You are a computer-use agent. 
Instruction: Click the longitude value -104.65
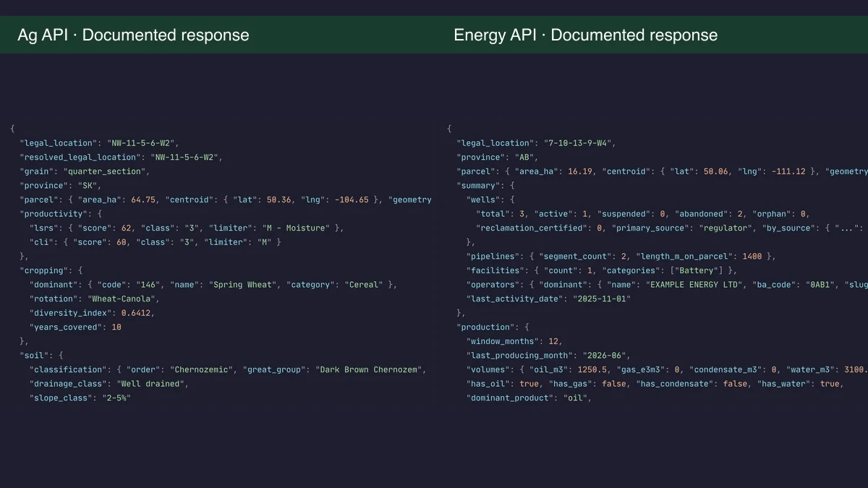352,200
